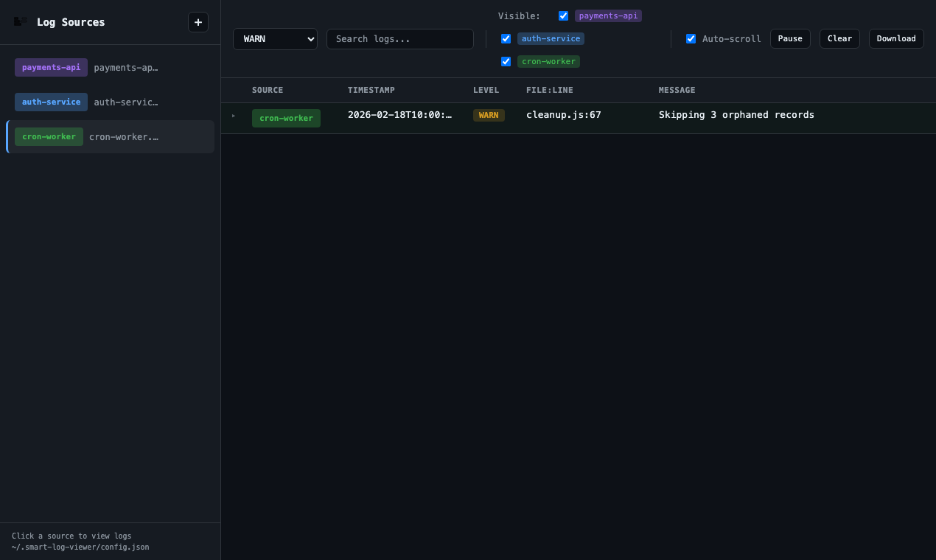This screenshot has height=560, width=936.
Task: Click the cron-worker source badge in the log table
Action: 286,118
